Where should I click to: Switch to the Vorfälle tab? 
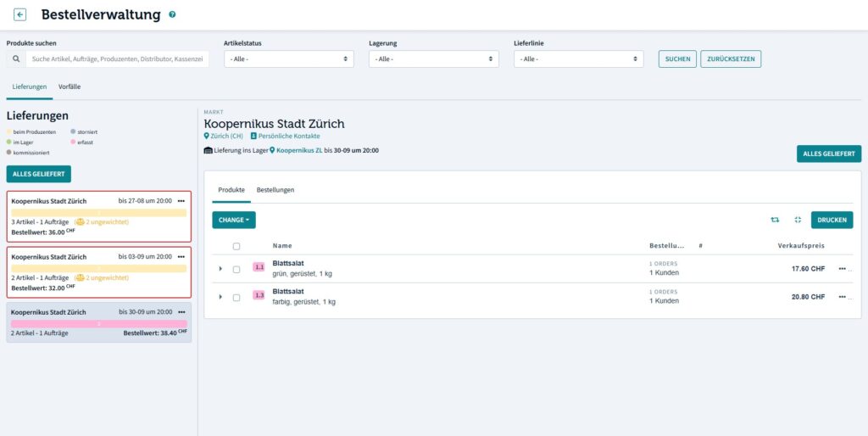tap(70, 87)
